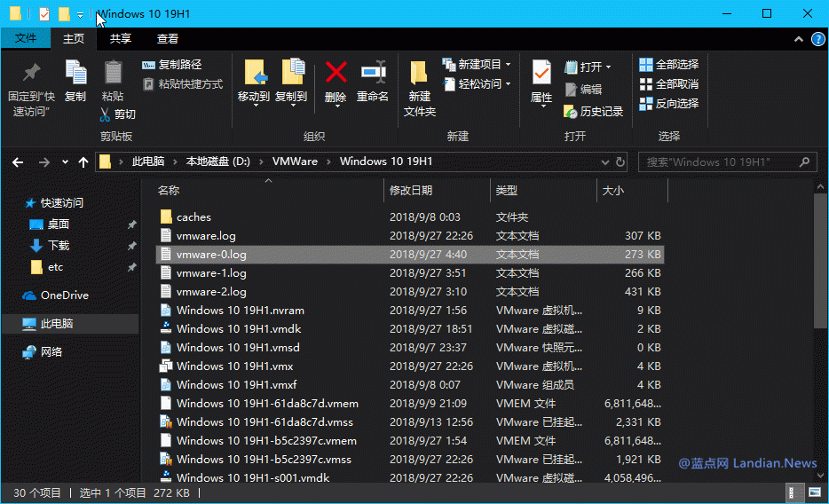This screenshot has width=829, height=504.
Task: Click Paste shortcut (粘贴快捷方式)
Action: click(x=183, y=84)
